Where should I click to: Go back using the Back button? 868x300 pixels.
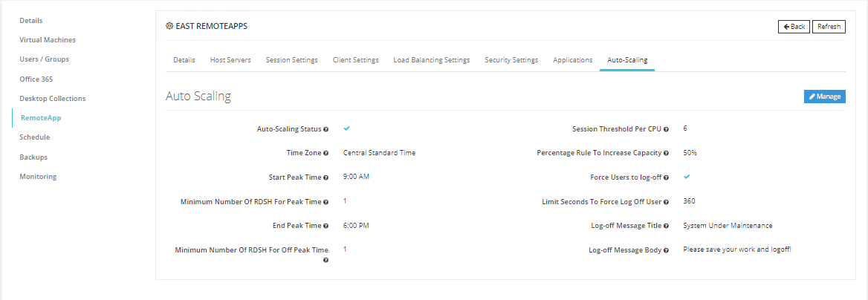[x=794, y=27]
